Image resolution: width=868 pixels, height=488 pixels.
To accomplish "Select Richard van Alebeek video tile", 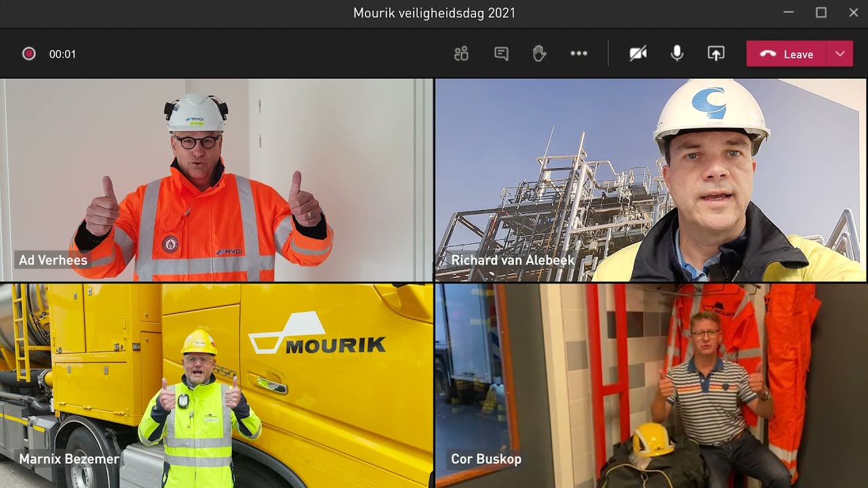I will pyautogui.click(x=650, y=180).
